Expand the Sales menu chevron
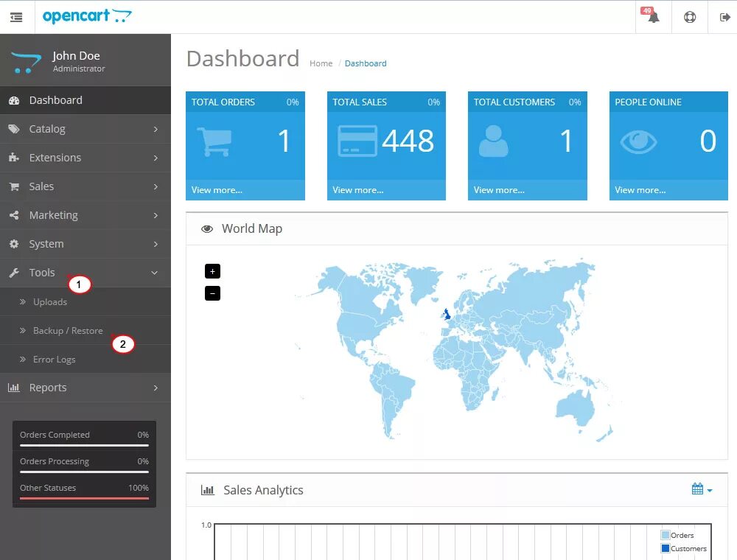 pos(156,186)
